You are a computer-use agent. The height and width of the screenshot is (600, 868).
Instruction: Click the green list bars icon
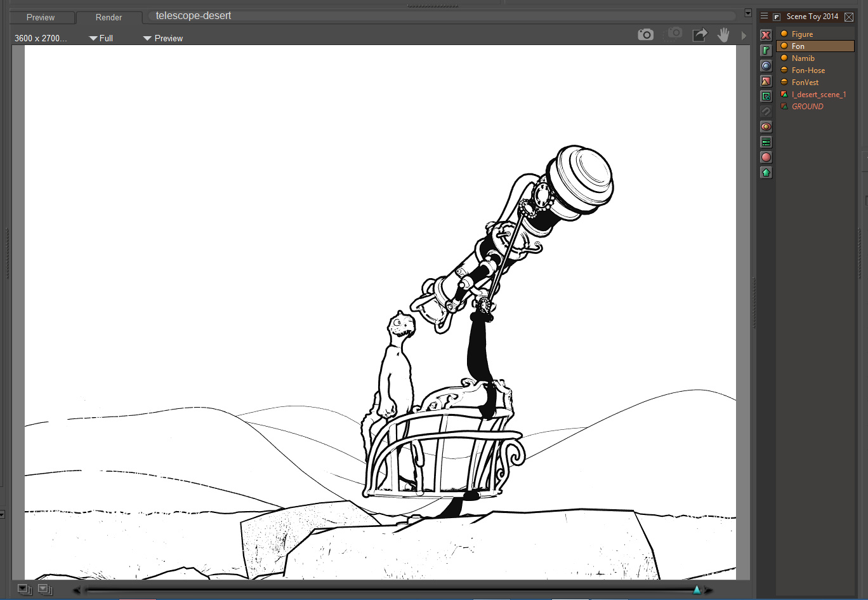pyautogui.click(x=766, y=142)
